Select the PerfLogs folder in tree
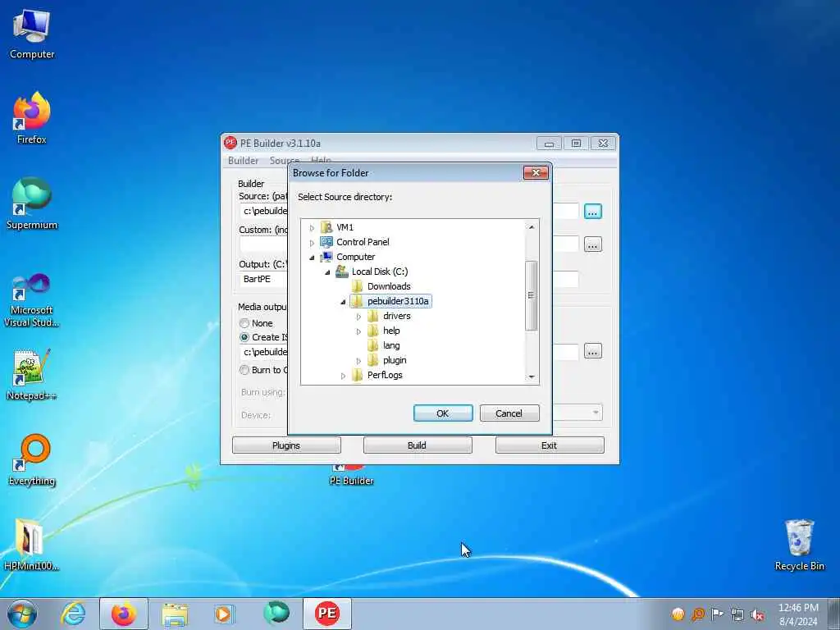Viewport: 840px width, 630px height. (x=377, y=375)
